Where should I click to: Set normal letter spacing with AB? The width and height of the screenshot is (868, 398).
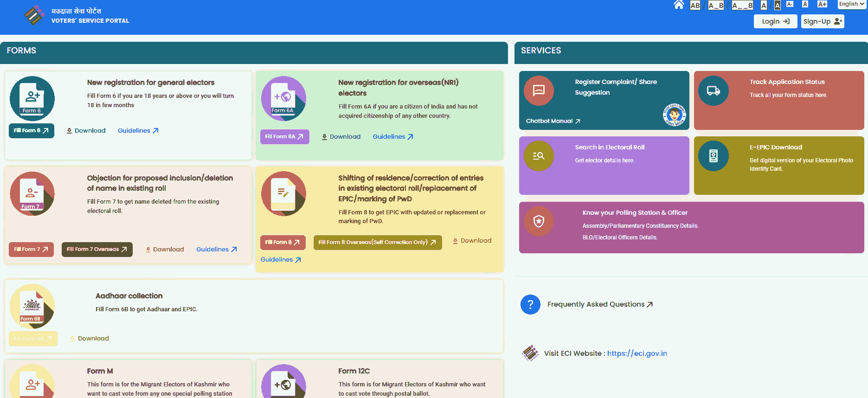695,6
